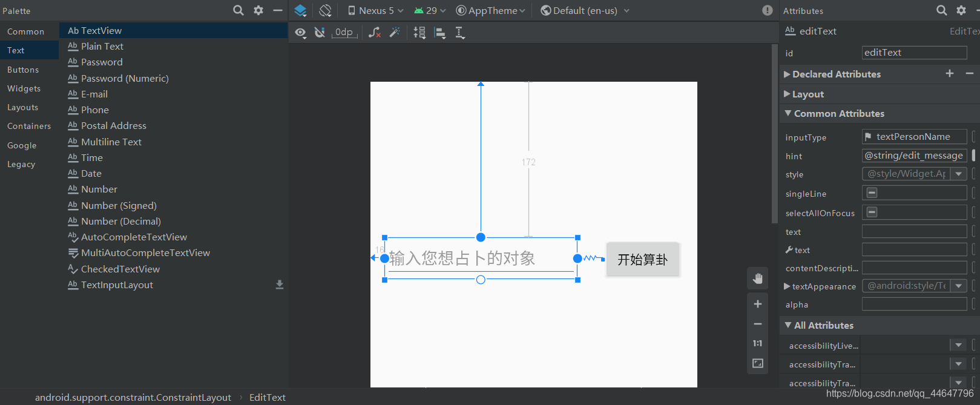Toggle autoconnect magnet icon
The height and width of the screenshot is (405, 980).
coord(320,33)
